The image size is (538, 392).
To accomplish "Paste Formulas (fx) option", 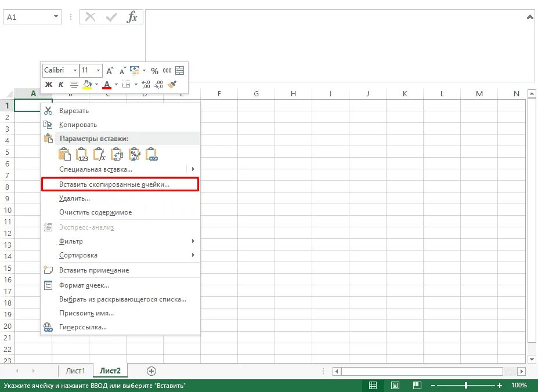I will pyautogui.click(x=99, y=154).
